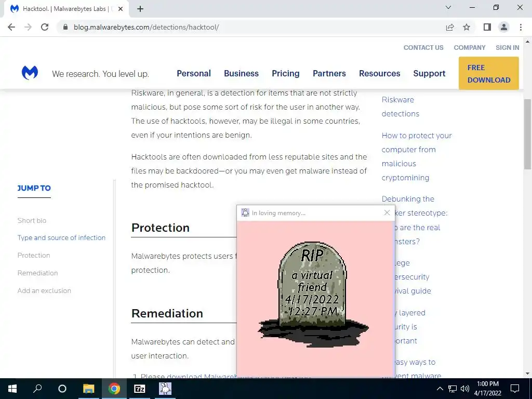
Task: Click the Remediation heading
Action: tap(167, 313)
